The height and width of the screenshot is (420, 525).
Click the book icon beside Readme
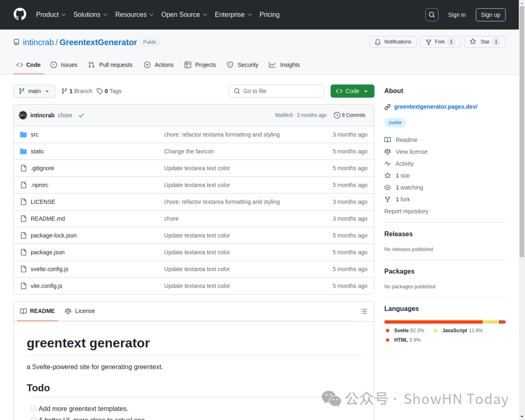pos(387,140)
